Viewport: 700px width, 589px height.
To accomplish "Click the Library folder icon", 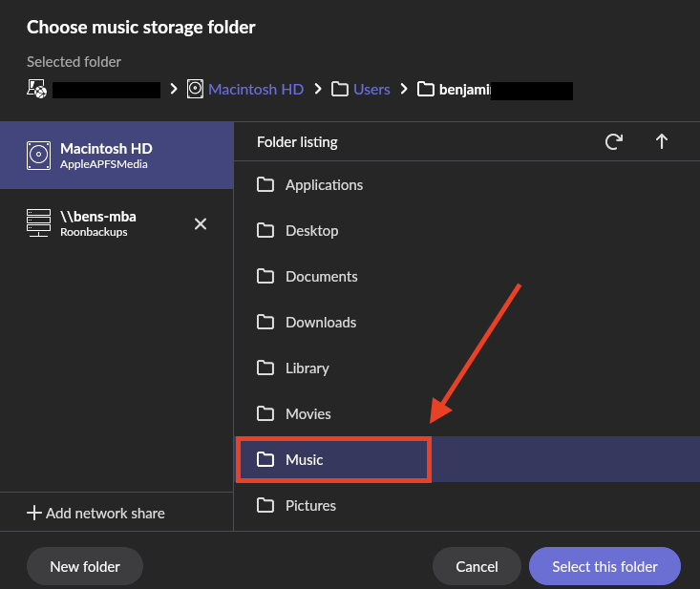I will pyautogui.click(x=265, y=368).
